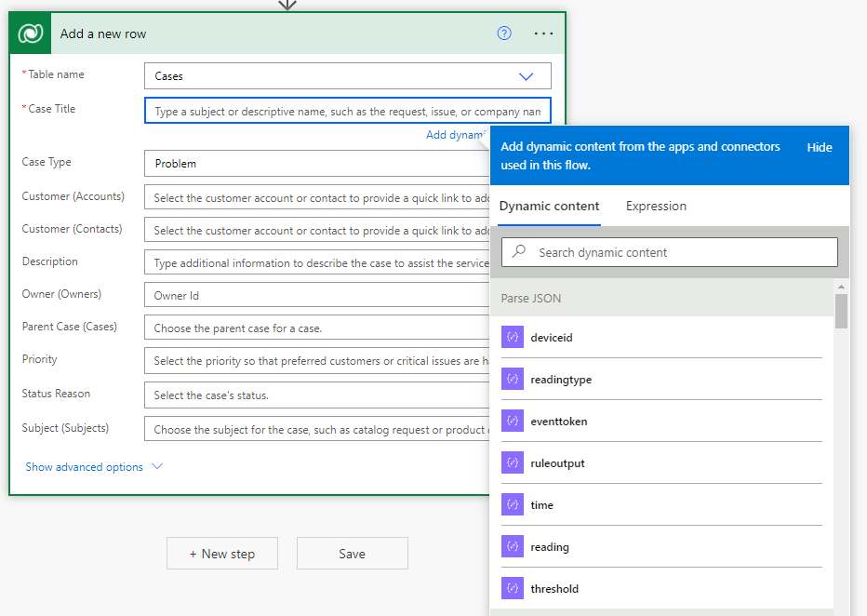
Task: Click the Status Reason field
Action: [317, 395]
